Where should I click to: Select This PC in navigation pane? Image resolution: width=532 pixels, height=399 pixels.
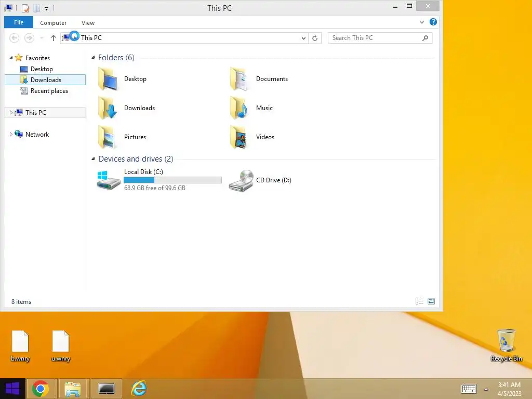36,113
